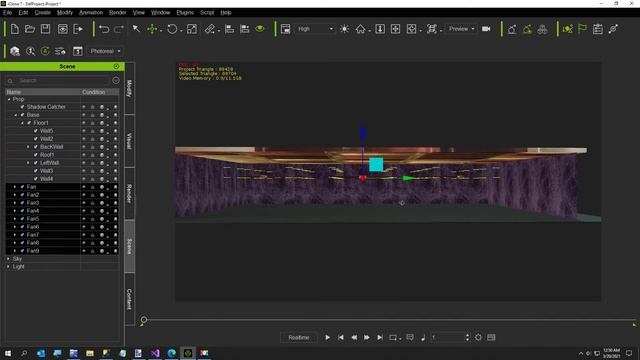Select the arrow Select tool
This screenshot has height=360, width=640.
point(136,29)
